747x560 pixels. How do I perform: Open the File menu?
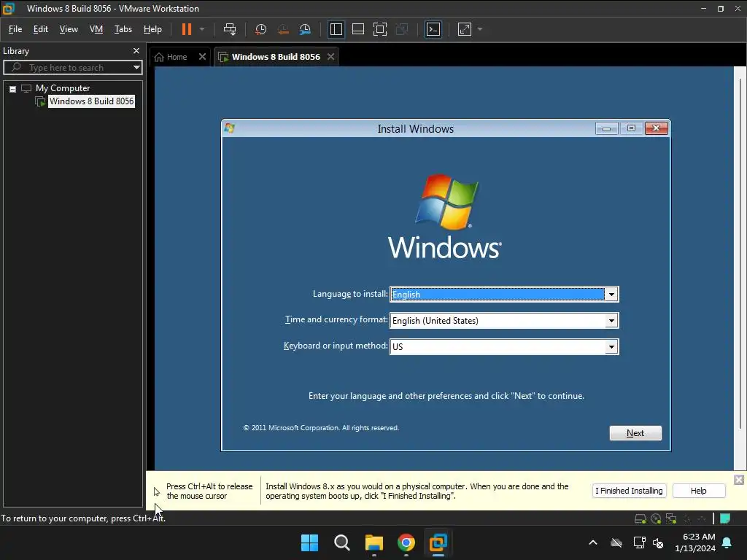pos(15,29)
